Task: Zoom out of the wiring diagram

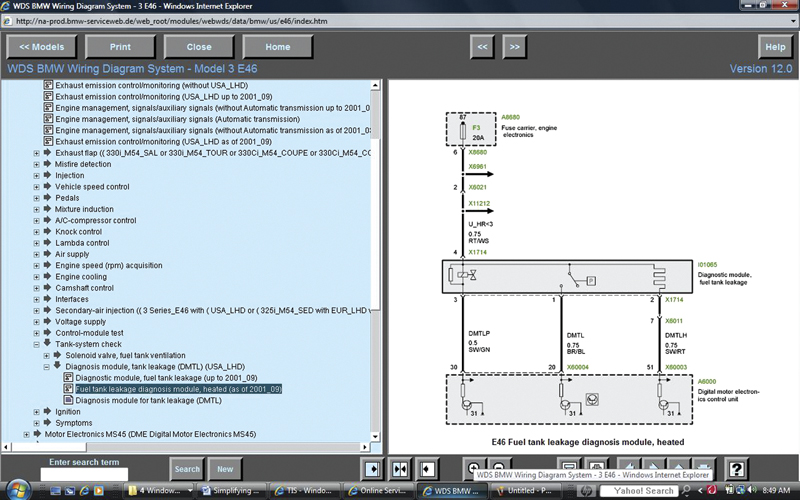Action: pyautogui.click(x=499, y=466)
